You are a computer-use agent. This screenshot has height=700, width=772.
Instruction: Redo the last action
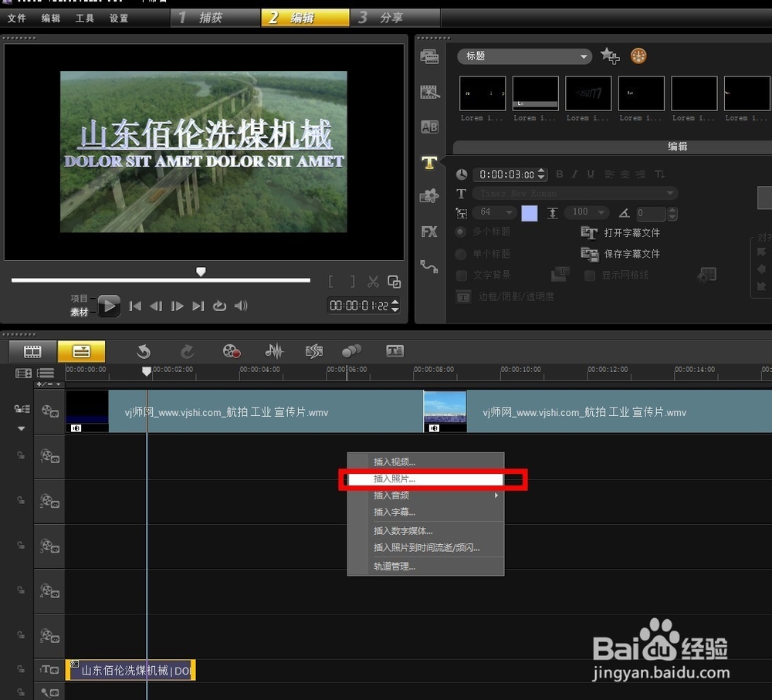[x=187, y=351]
